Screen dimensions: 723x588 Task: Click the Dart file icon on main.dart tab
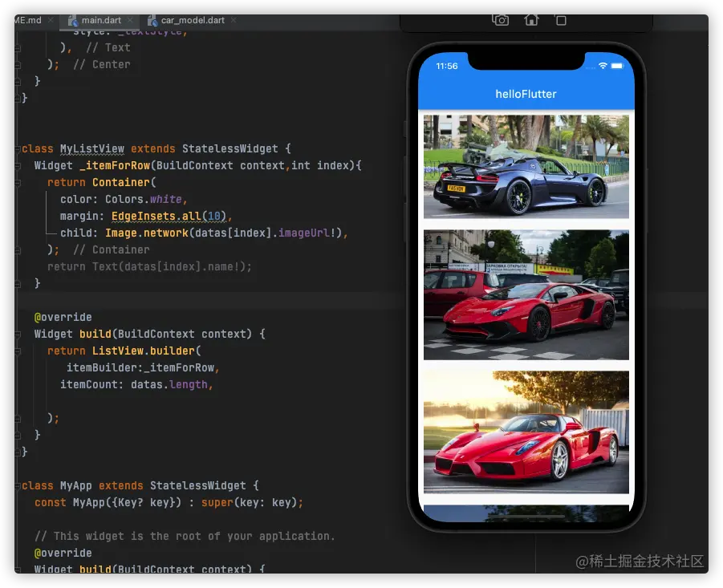click(x=73, y=21)
